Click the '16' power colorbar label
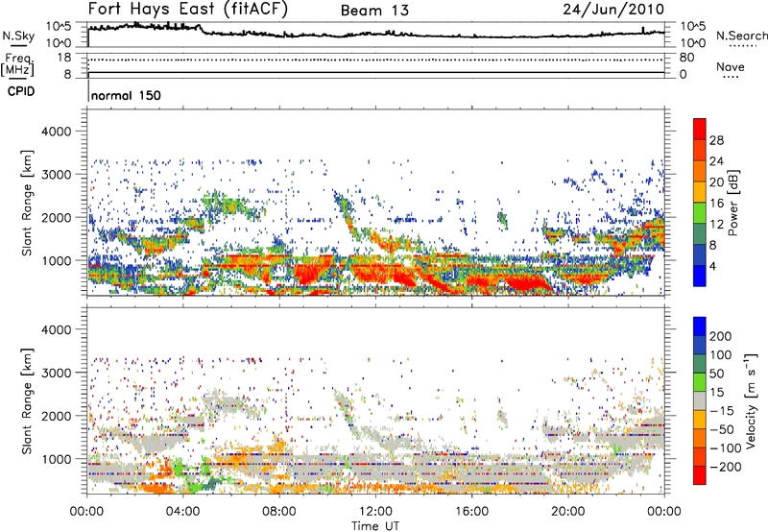768x532 pixels. pos(716,204)
